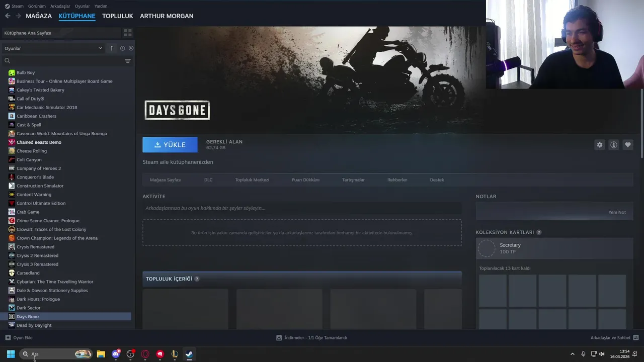Click the Dead by Daylight game icon
Image resolution: width=644 pixels, height=362 pixels.
coord(12,325)
